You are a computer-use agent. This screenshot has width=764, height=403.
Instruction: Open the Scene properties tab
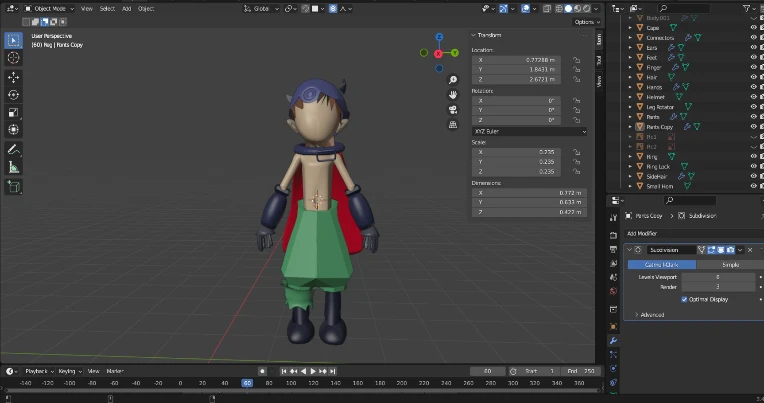pyautogui.click(x=613, y=277)
